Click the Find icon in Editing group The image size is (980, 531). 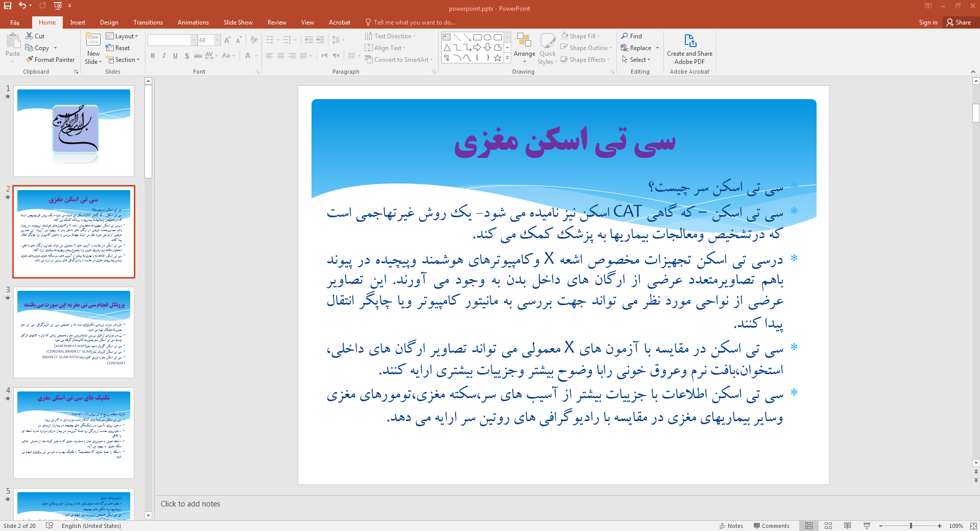pos(631,36)
